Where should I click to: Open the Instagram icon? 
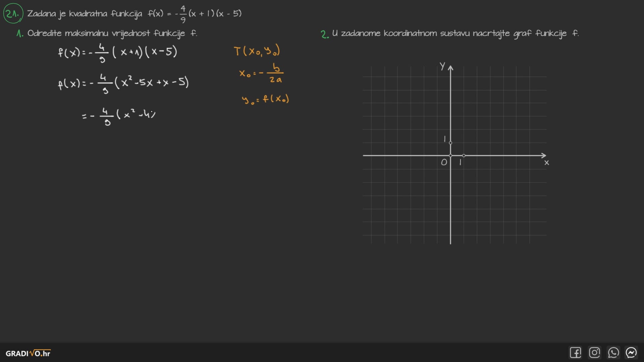pos(594,353)
